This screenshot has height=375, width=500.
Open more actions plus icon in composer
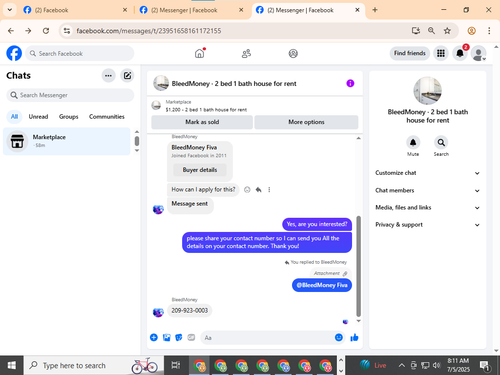click(x=154, y=337)
